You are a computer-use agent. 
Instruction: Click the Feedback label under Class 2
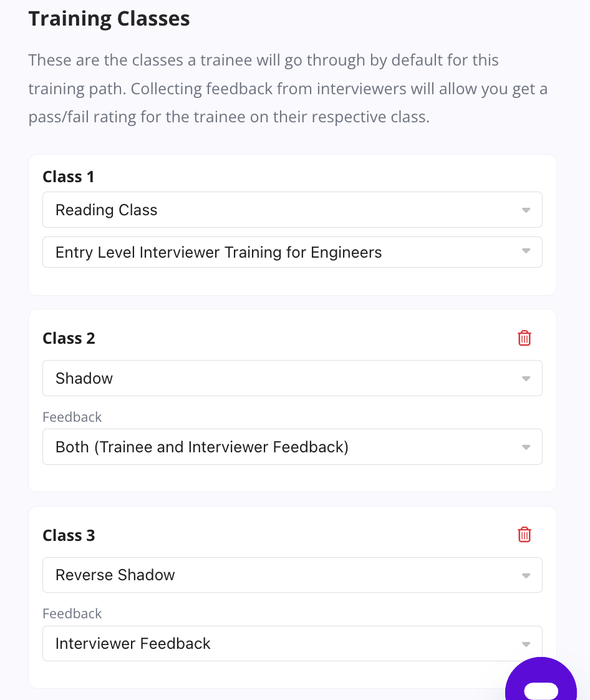click(x=72, y=417)
